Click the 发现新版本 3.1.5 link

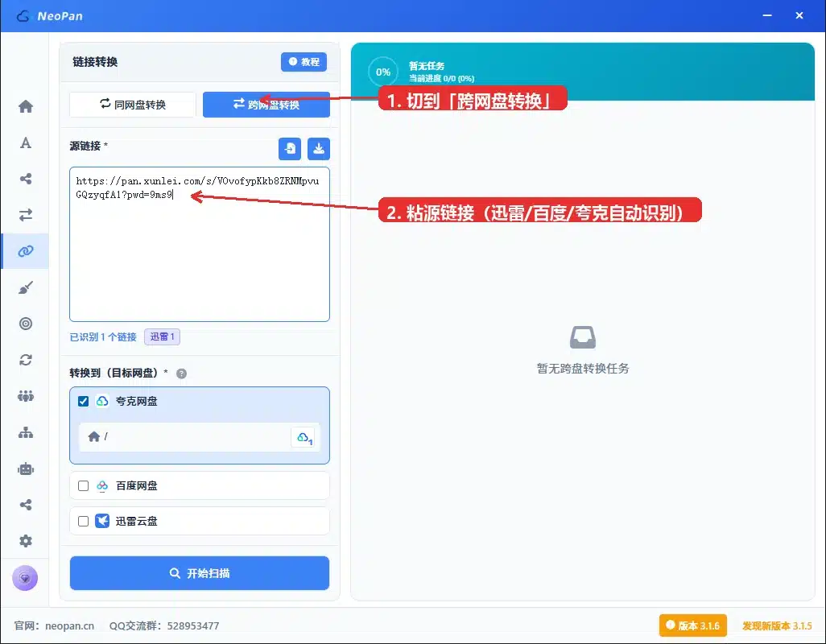tap(777, 625)
